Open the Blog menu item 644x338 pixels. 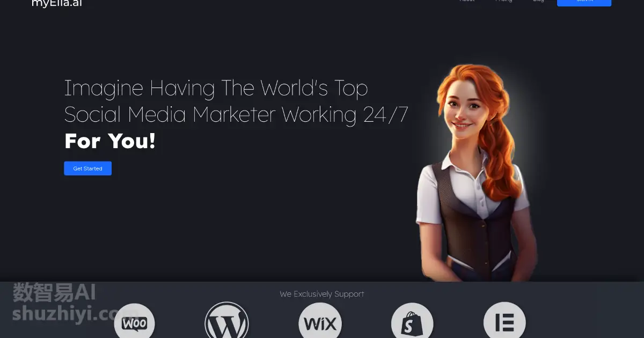[538, 1]
